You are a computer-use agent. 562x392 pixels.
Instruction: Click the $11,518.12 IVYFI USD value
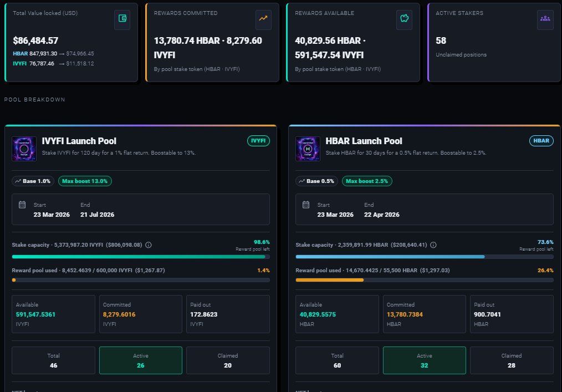[x=80, y=63]
